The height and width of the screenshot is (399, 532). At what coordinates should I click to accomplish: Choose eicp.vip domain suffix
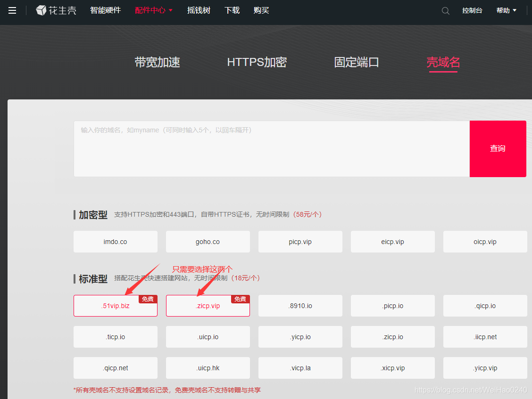tap(392, 242)
